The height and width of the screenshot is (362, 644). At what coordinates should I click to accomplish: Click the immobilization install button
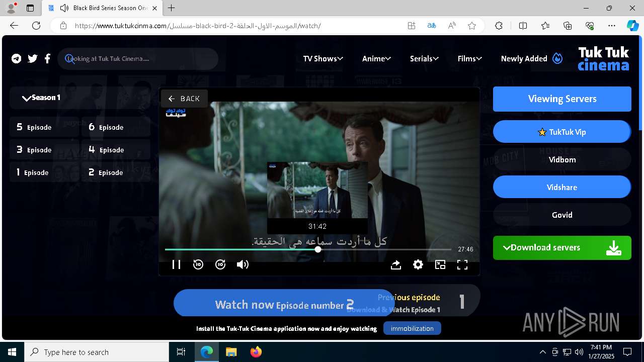[x=412, y=328]
